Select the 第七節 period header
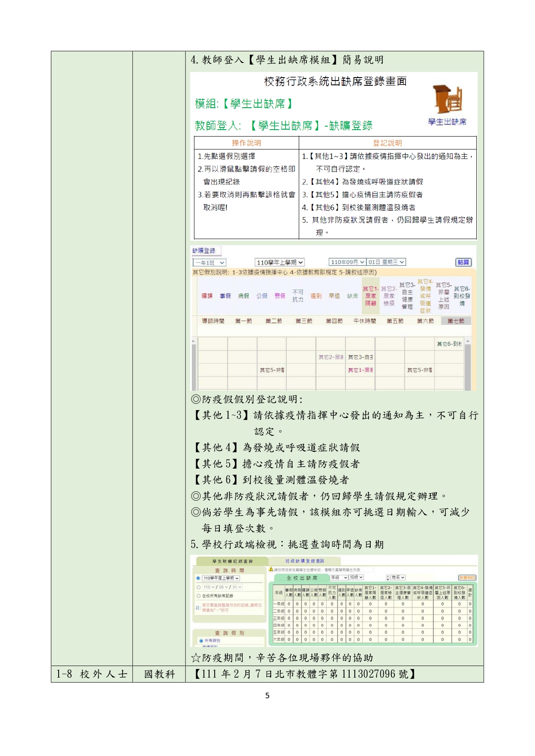The image size is (535, 756). click(x=456, y=321)
